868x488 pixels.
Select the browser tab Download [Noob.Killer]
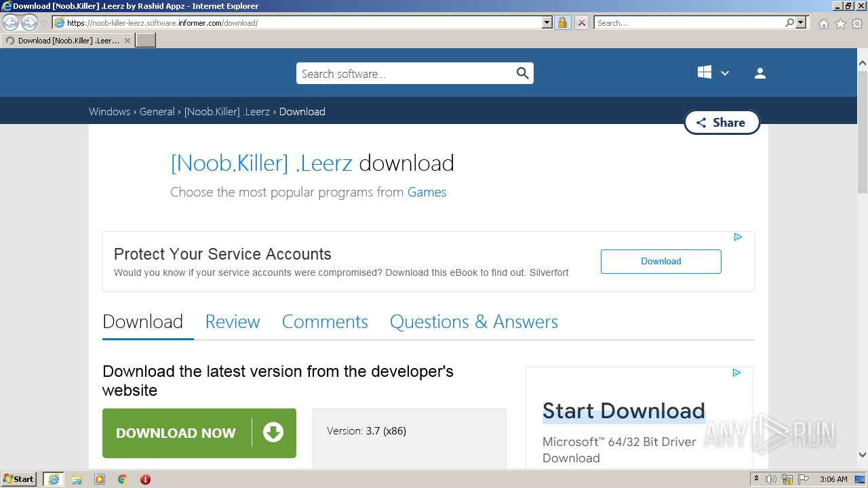[68, 41]
